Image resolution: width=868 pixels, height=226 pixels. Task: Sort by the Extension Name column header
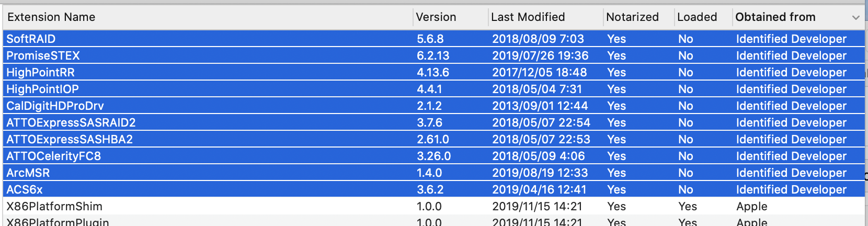coord(208,17)
